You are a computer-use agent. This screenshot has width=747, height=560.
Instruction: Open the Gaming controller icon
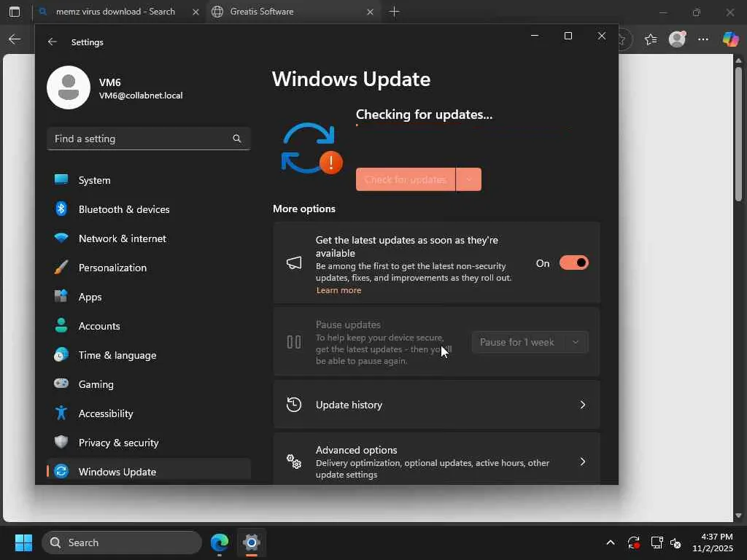click(61, 384)
